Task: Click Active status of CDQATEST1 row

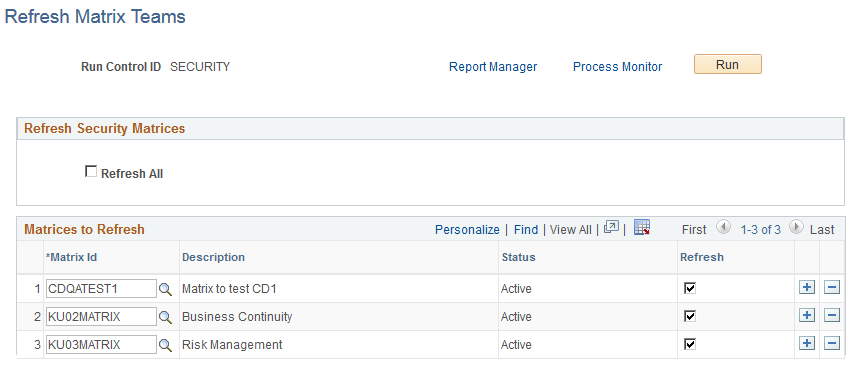Action: coord(516,289)
